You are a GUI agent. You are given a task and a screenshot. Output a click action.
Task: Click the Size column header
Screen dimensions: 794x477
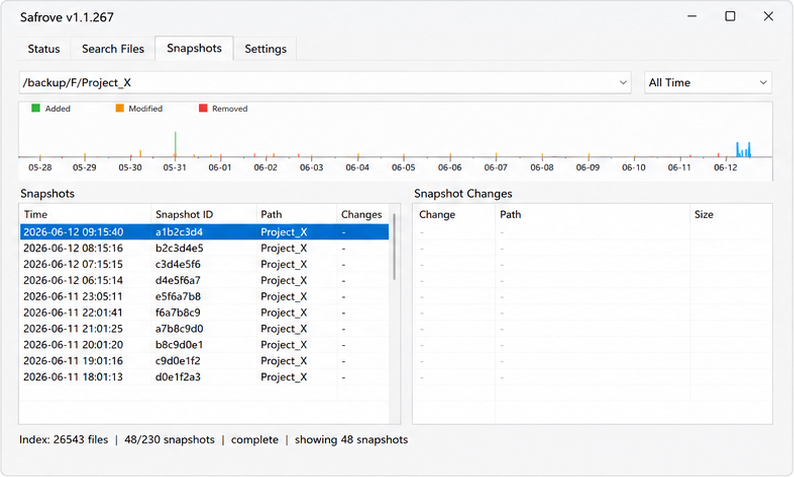click(731, 215)
